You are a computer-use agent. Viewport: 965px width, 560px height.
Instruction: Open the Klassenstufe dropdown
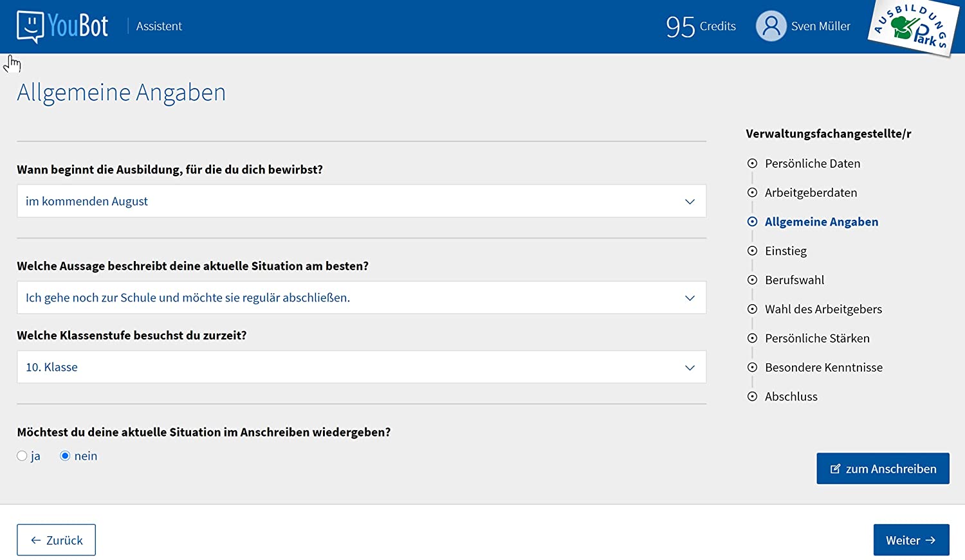(362, 367)
